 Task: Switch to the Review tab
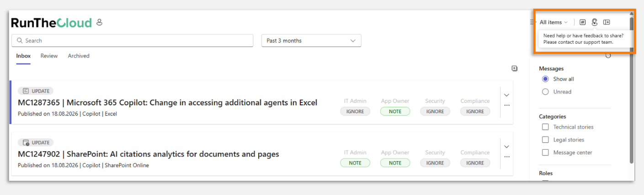coord(49,56)
